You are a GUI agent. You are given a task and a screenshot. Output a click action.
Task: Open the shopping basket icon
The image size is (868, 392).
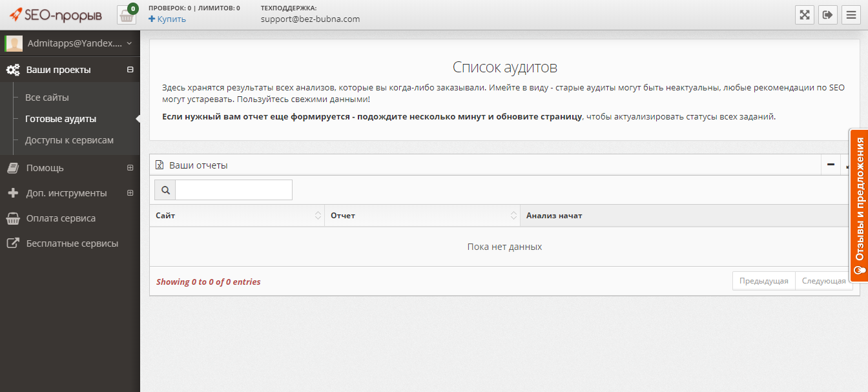pos(127,15)
